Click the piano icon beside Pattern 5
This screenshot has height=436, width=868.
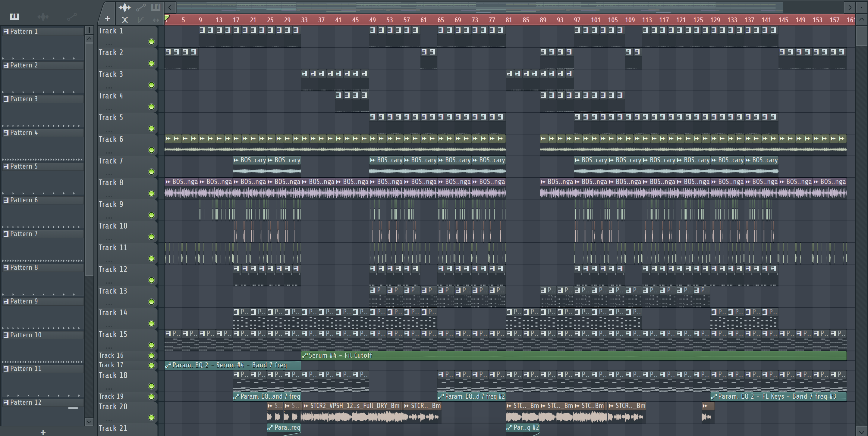tap(6, 166)
